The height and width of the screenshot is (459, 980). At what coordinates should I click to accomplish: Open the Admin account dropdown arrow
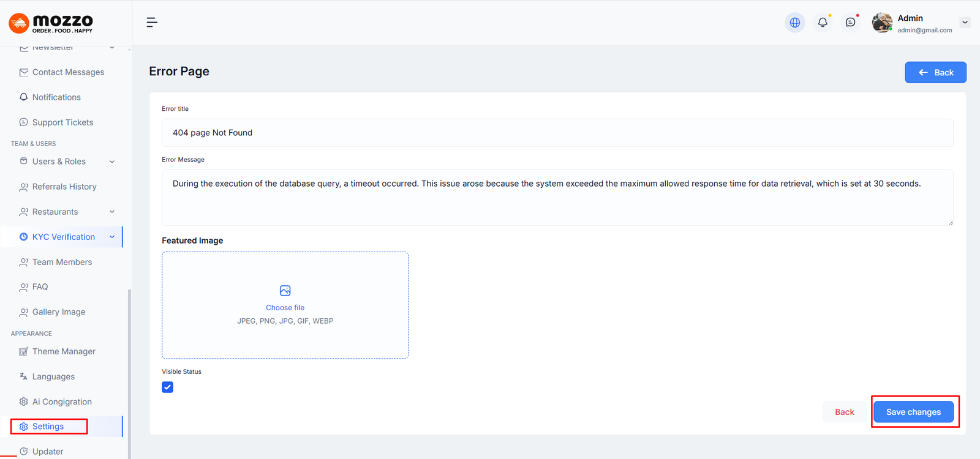click(x=965, y=23)
